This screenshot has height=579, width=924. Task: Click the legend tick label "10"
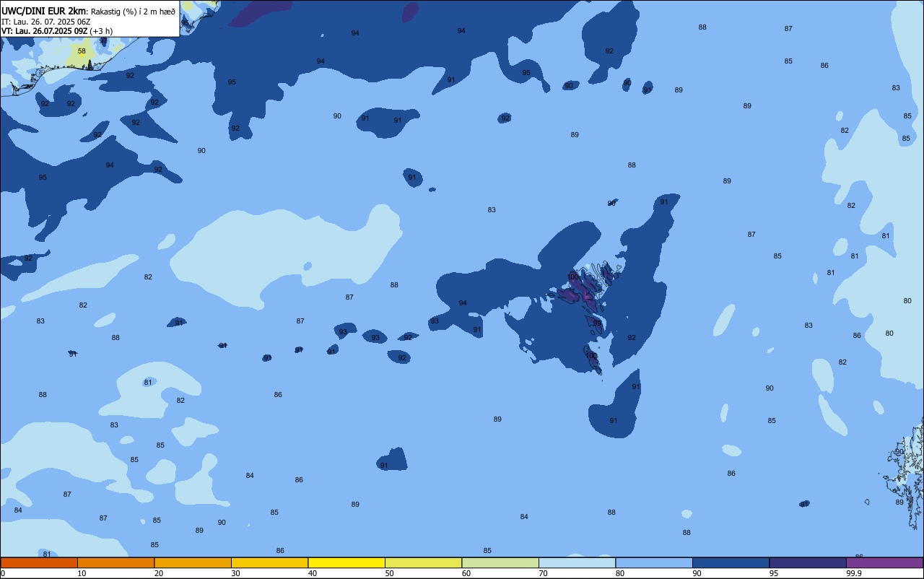[82, 573]
